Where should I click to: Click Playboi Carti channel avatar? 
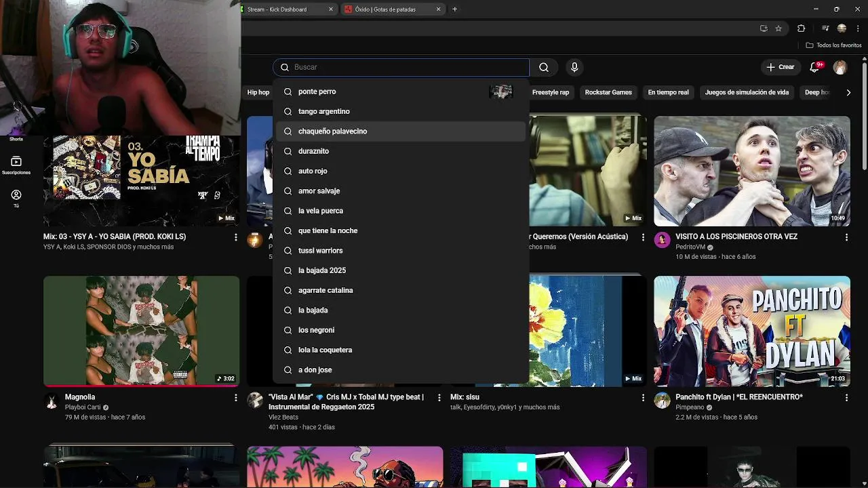pos(52,401)
